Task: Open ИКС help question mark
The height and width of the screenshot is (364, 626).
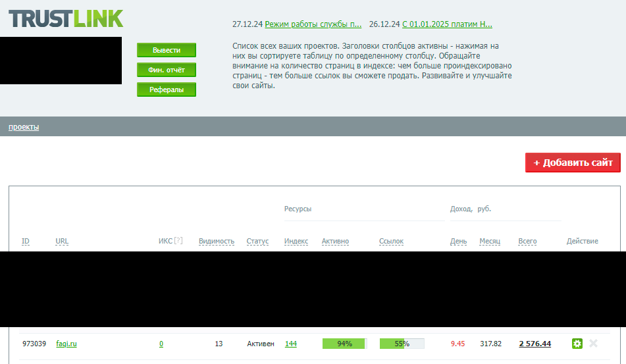Action: point(178,241)
